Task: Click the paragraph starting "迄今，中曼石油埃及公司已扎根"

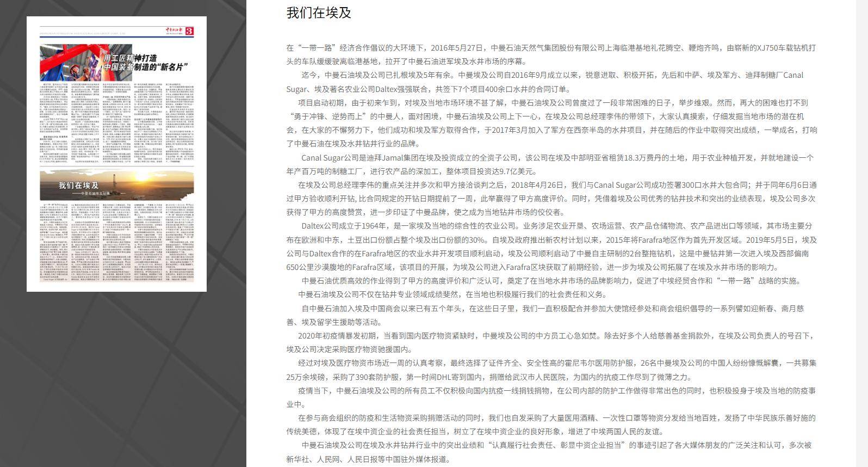Action: tap(545, 82)
